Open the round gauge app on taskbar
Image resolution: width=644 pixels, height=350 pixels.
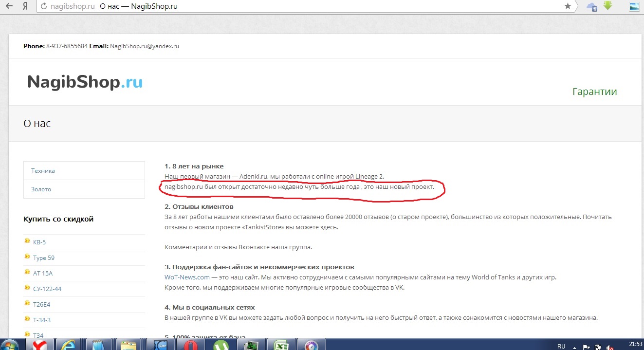point(311,344)
